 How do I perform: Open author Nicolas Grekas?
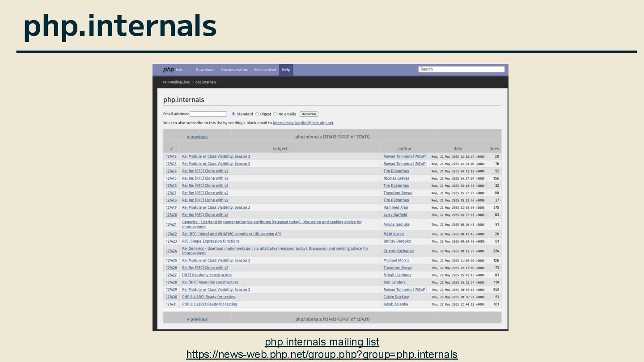[x=396, y=178]
